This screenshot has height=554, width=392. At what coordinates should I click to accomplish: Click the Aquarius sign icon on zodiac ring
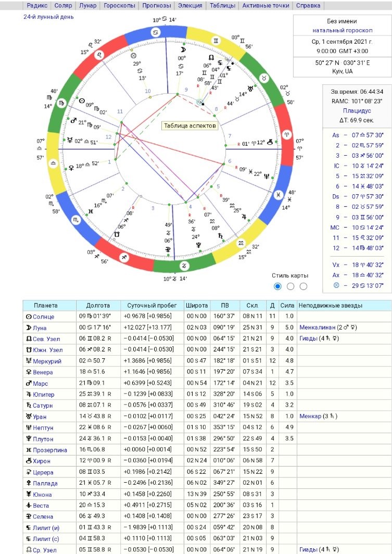coord(241,244)
